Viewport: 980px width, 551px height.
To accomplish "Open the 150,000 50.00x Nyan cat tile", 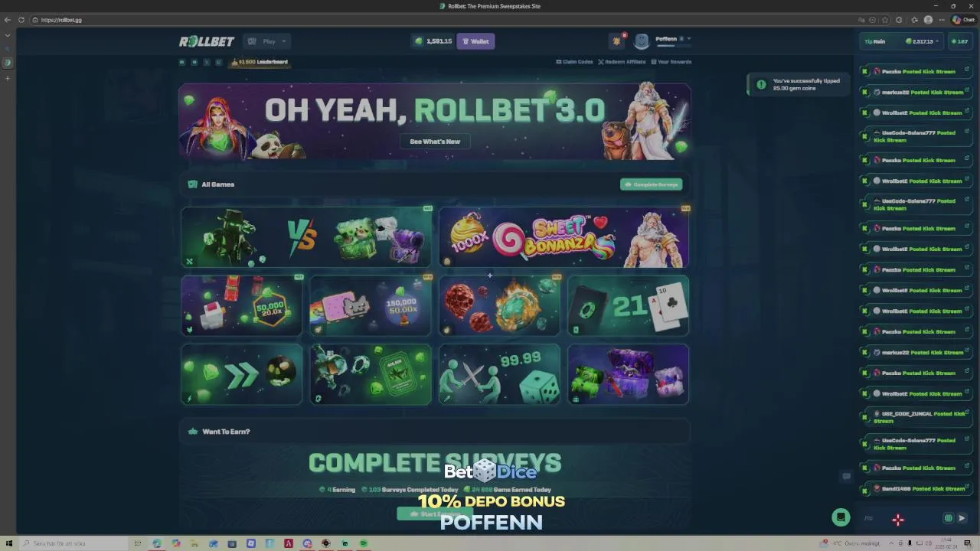I will (371, 305).
